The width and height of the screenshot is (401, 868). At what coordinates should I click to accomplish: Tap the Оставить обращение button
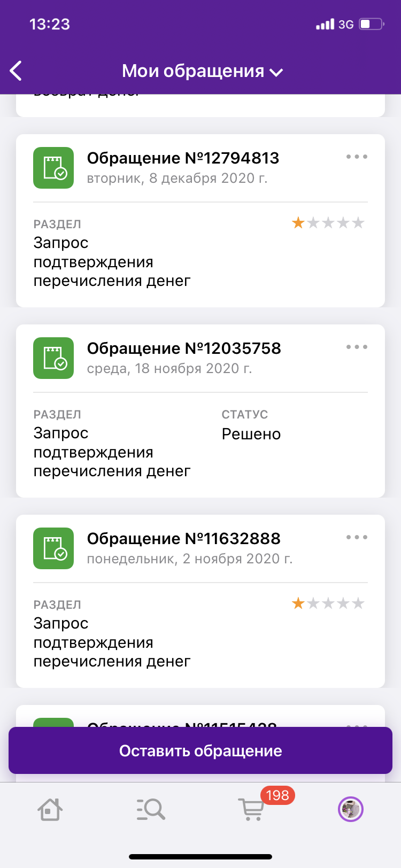tap(200, 750)
